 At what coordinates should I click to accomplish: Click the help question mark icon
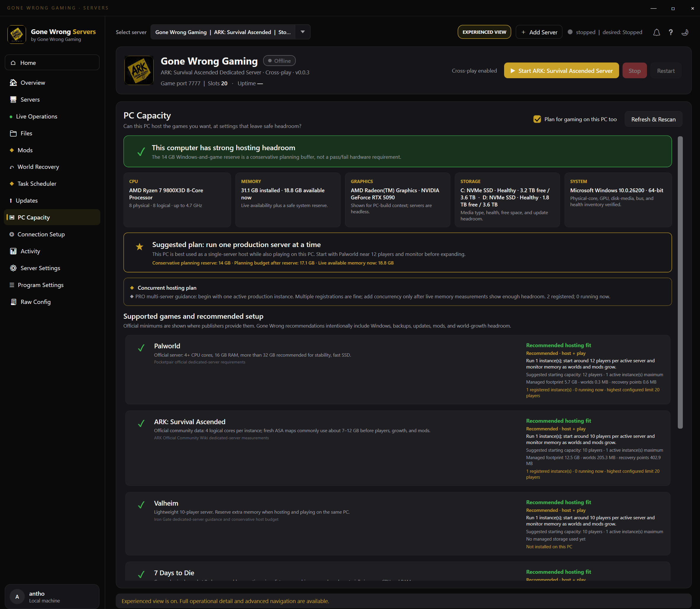coord(670,32)
